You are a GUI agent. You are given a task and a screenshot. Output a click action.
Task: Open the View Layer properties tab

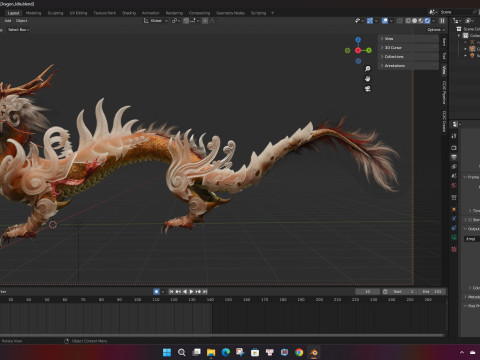tap(454, 166)
